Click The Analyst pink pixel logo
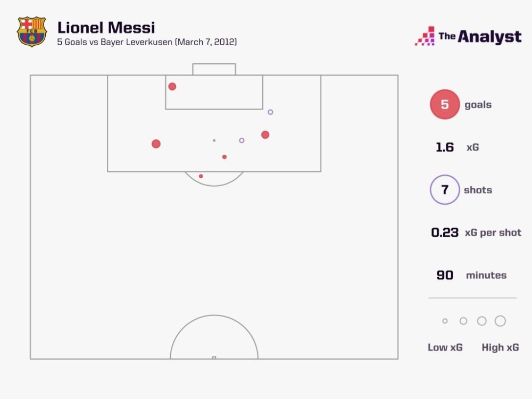This screenshot has height=399, width=532. tap(425, 36)
